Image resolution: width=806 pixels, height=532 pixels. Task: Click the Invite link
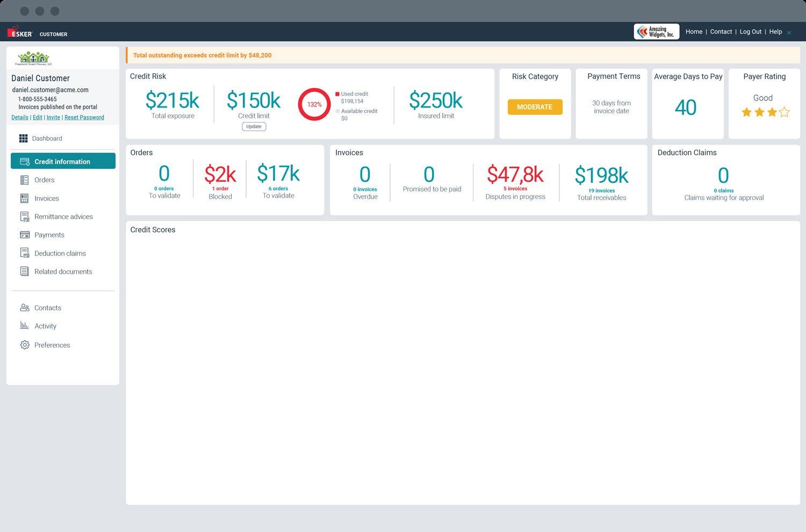pos(53,117)
